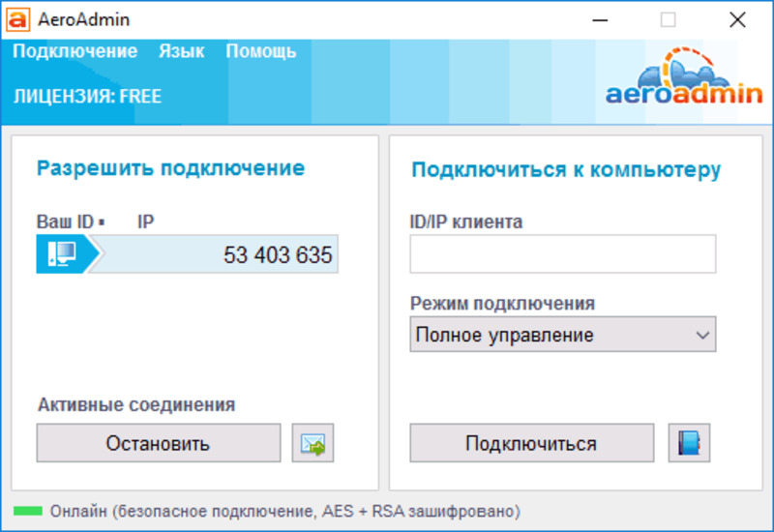Click the Подключиться к компьютеру heading
Viewport: 774px width, 532px height.
point(566,170)
